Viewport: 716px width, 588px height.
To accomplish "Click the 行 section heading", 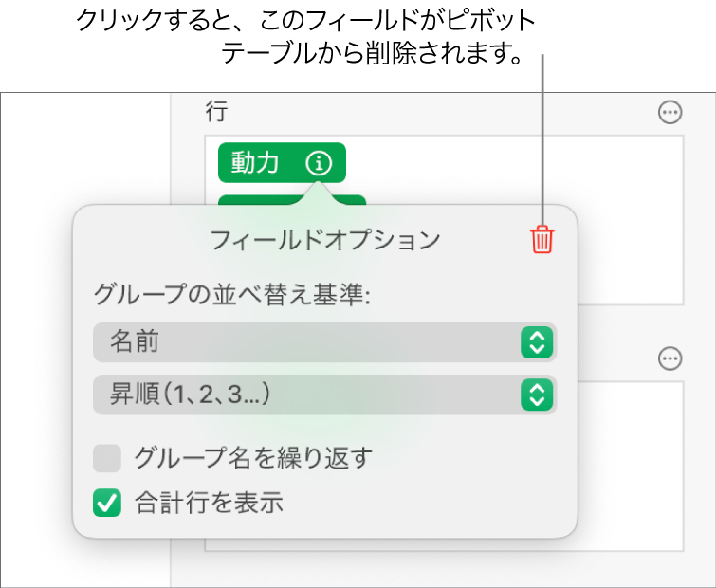I will pos(215,113).
